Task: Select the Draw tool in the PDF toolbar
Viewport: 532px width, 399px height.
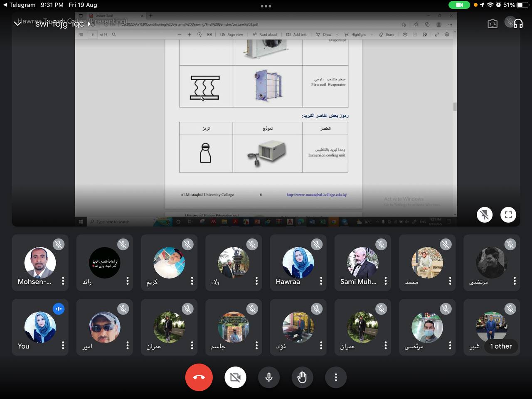Action: point(326,34)
